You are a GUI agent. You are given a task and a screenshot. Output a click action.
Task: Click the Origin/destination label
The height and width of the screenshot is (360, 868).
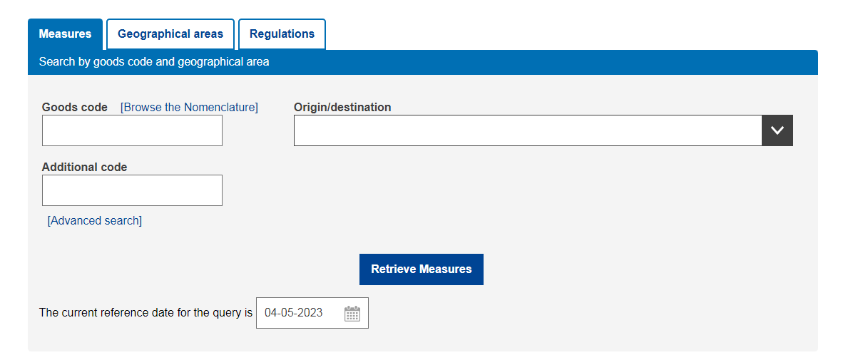click(x=342, y=108)
